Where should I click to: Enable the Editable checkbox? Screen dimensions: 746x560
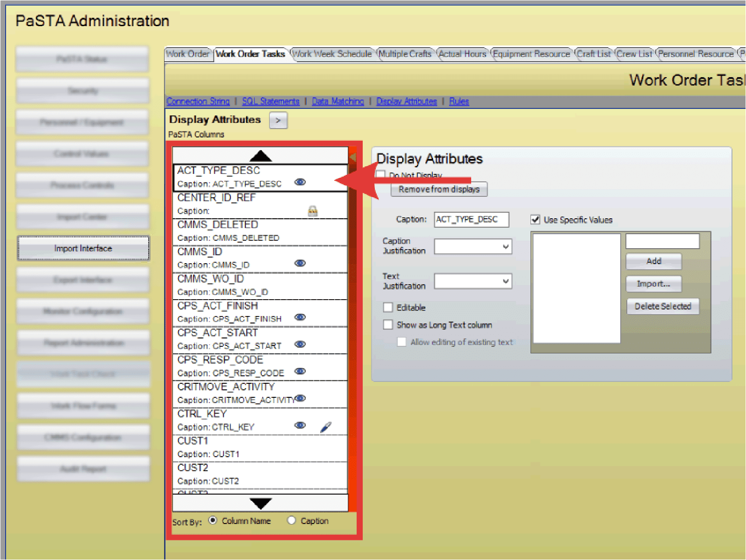click(388, 307)
